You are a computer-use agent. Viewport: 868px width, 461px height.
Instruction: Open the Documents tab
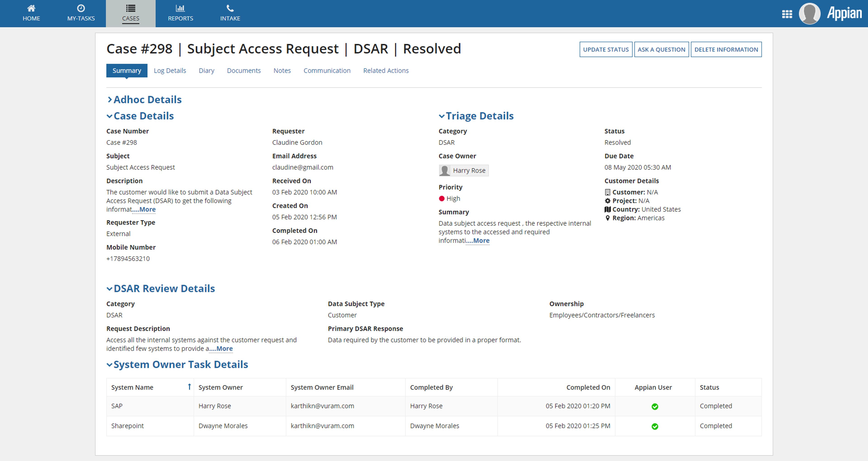[x=244, y=71]
